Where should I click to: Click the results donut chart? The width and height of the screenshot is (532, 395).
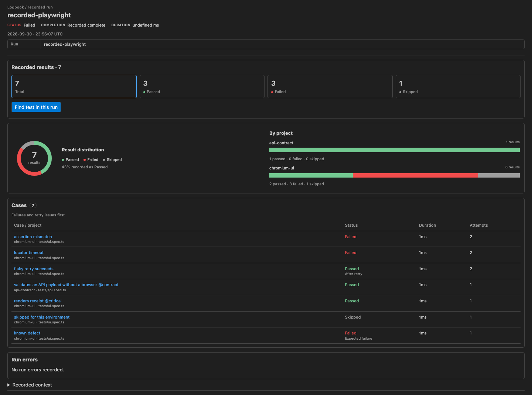tap(34, 158)
